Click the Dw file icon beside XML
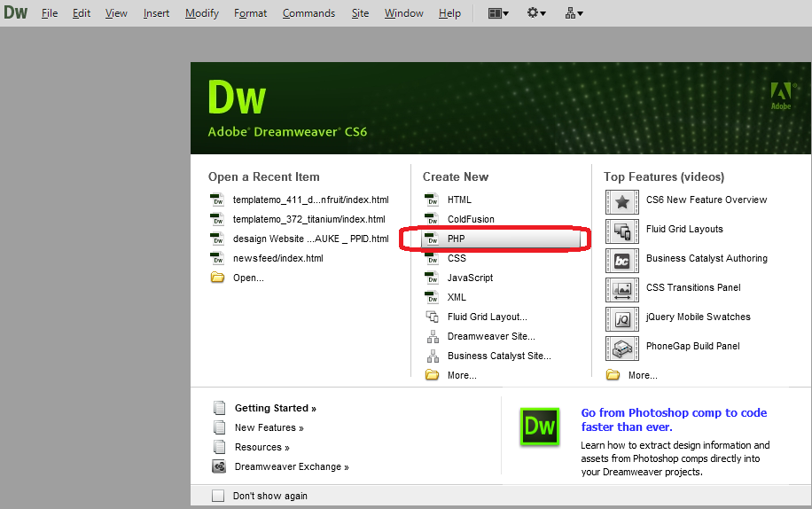Viewport: 812px width, 509px height. click(432, 297)
